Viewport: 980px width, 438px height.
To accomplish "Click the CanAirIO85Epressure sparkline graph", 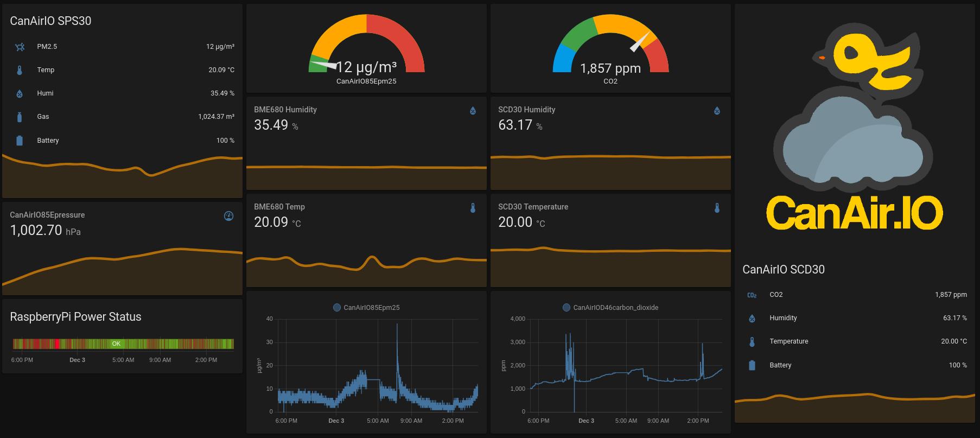I will (x=122, y=271).
